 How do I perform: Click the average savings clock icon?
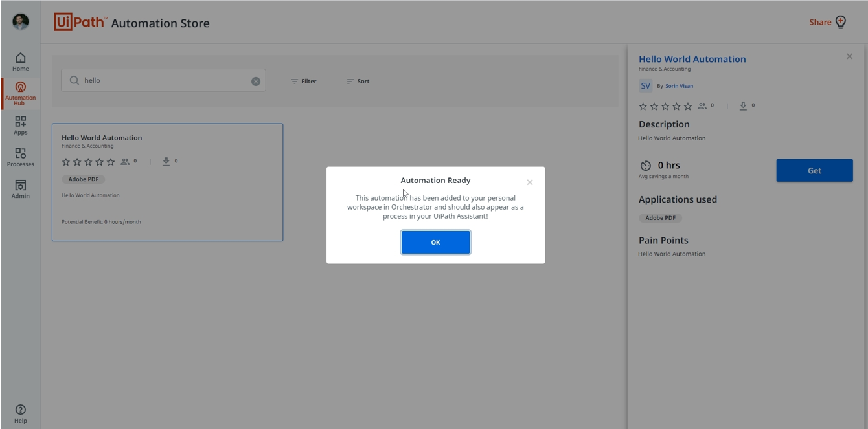(645, 166)
